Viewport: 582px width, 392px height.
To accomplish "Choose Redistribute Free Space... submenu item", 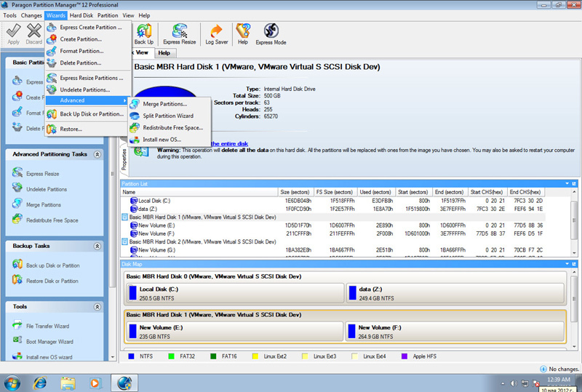I will coord(170,128).
